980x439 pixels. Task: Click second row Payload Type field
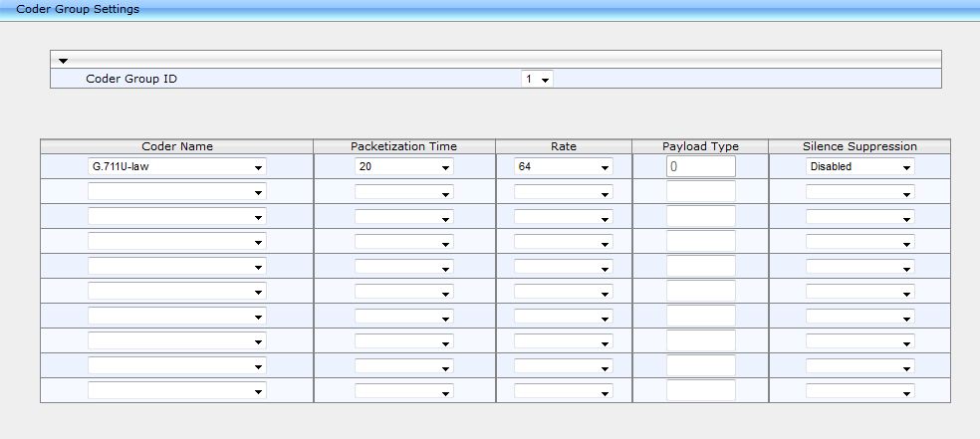coord(700,191)
